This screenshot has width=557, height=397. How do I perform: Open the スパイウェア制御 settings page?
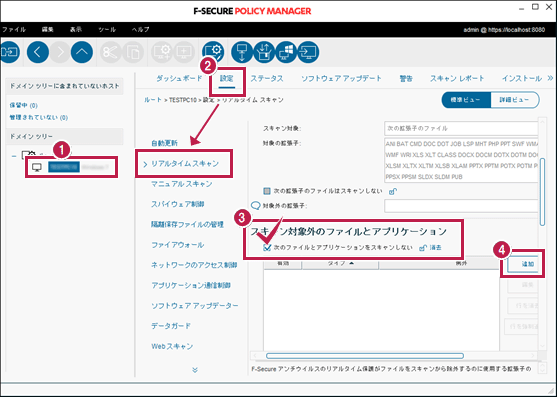pyautogui.click(x=178, y=204)
